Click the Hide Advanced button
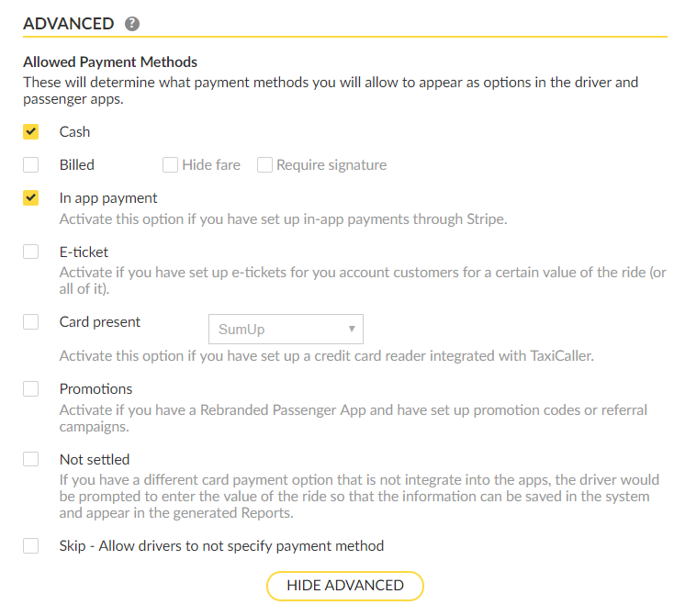This screenshot has height=616, width=685. pyautogui.click(x=345, y=586)
